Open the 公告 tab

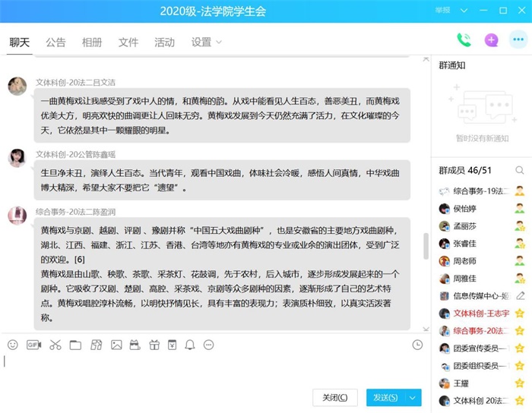[x=55, y=43]
